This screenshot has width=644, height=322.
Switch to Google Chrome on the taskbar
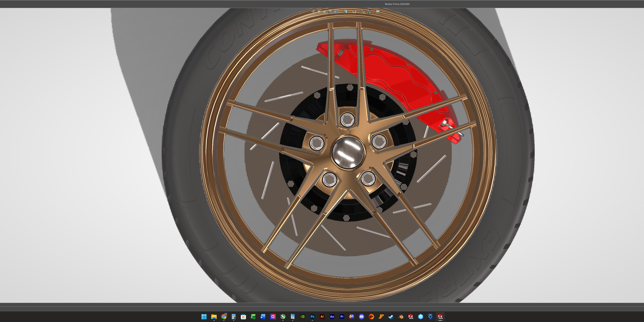(224, 317)
